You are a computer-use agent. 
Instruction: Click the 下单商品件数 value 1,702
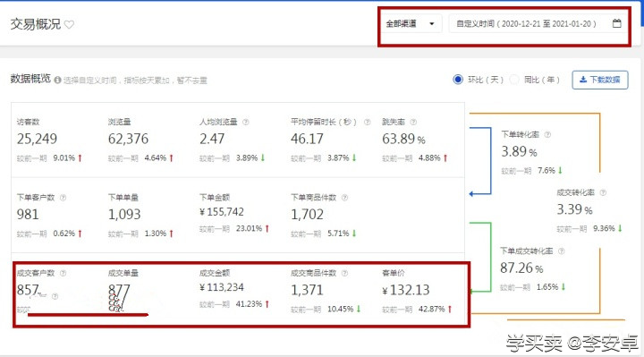click(307, 215)
